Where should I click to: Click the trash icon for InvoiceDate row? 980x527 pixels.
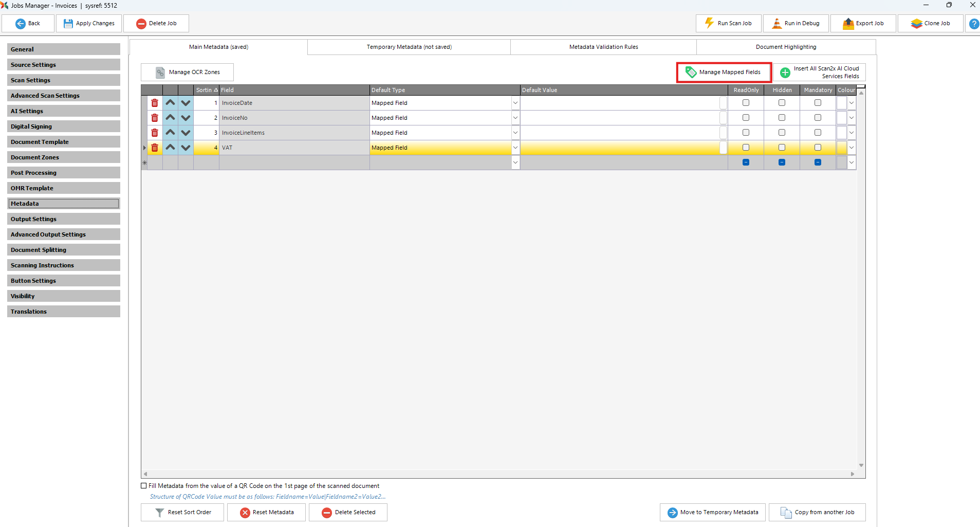pos(155,103)
